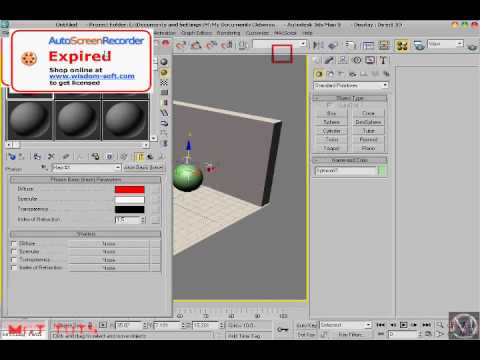Open the Motion command panel tab
The width and height of the screenshot is (480, 360).
357,60
